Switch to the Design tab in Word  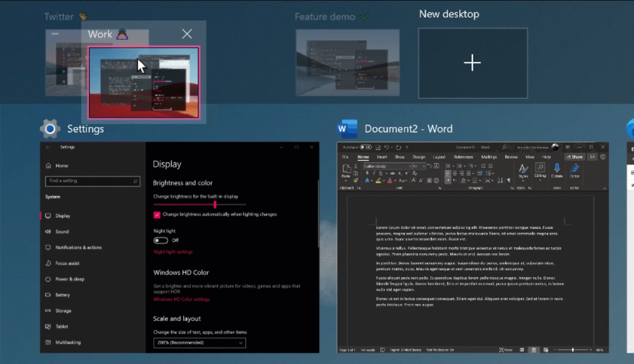pos(419,157)
